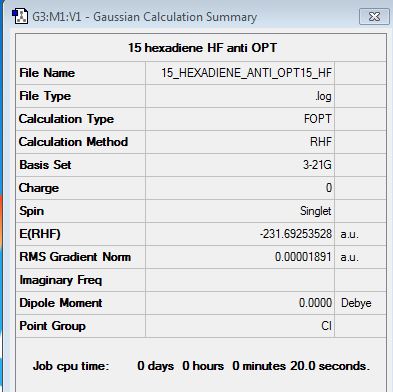Viewport: 393px width, 392px height.
Task: Click the 'Job cpu time:' label
Action: (x=71, y=366)
